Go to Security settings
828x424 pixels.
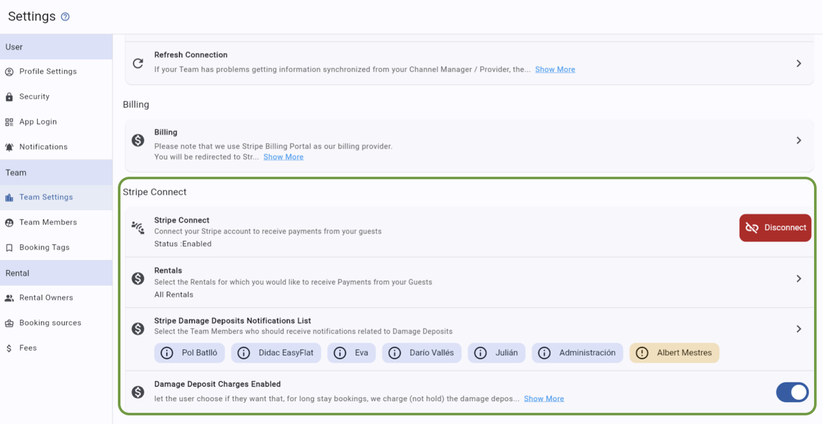point(56,97)
